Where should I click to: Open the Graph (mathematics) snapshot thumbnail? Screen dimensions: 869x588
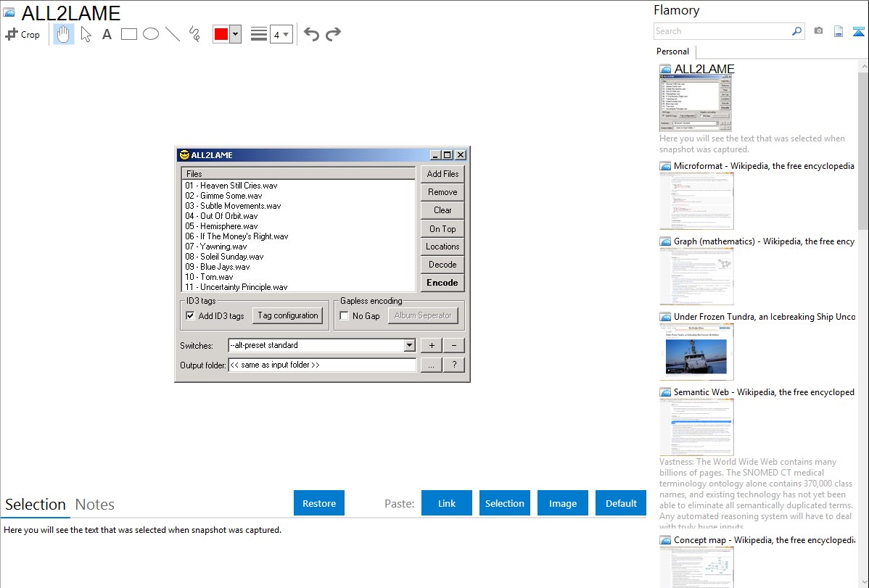[696, 276]
